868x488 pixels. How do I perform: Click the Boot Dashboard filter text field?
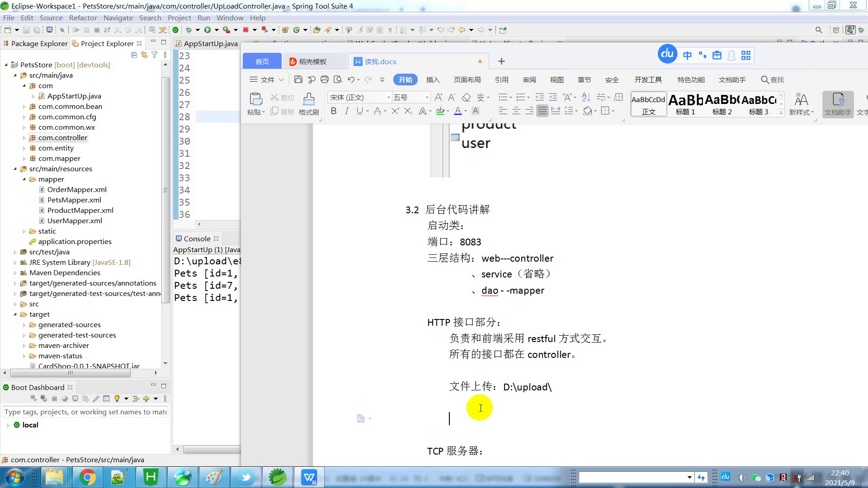coord(85,412)
